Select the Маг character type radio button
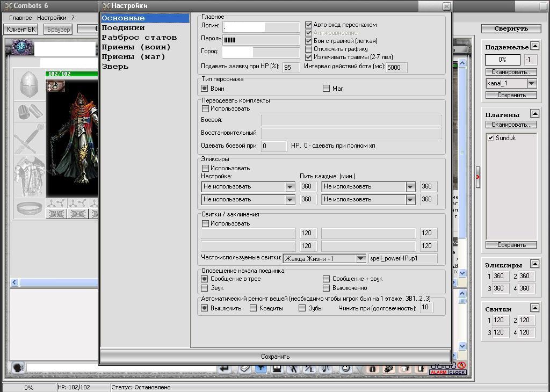Viewport: 550px width, 392px height. click(326, 89)
